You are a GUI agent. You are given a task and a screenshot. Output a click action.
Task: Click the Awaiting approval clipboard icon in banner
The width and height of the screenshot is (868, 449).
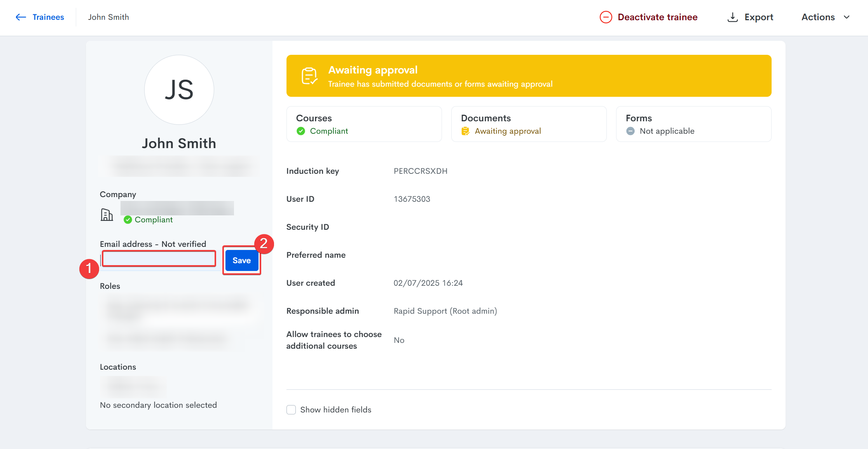click(309, 76)
